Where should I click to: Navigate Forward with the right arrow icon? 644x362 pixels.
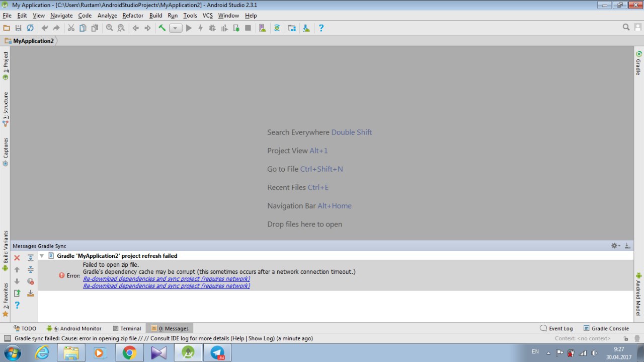click(147, 28)
